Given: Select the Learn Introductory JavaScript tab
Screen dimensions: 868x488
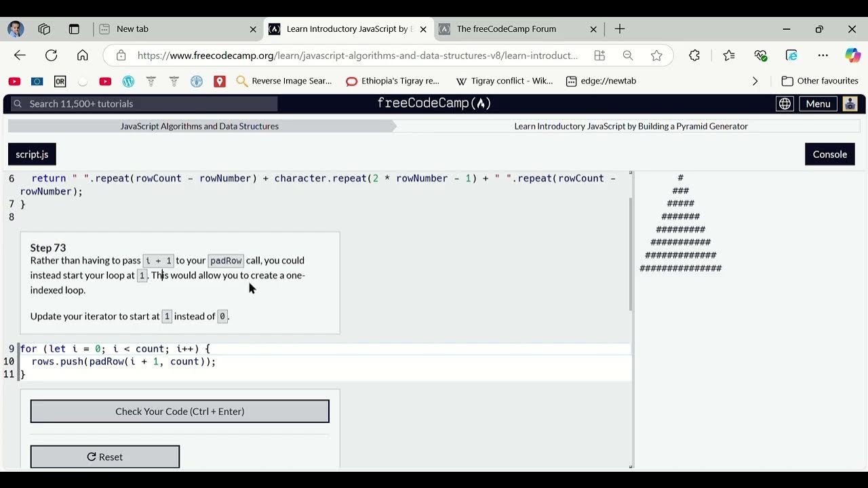Looking at the screenshot, I should tap(349, 29).
